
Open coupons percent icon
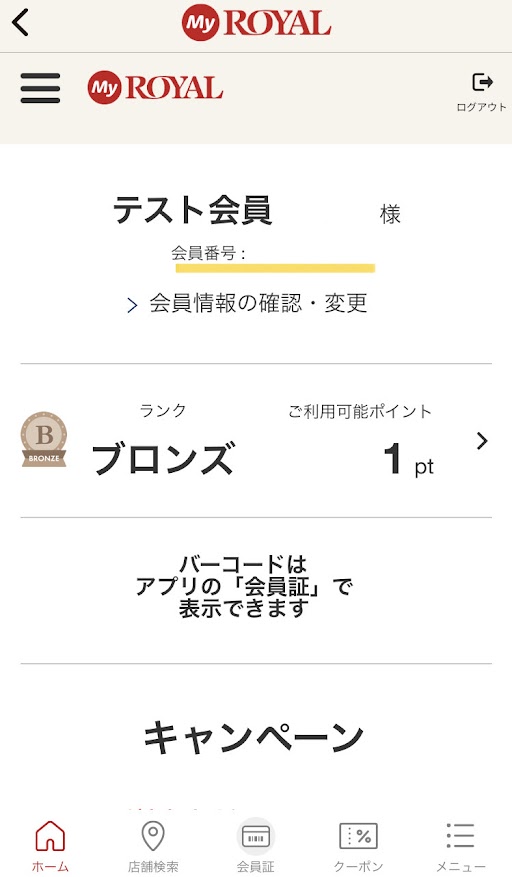[358, 836]
